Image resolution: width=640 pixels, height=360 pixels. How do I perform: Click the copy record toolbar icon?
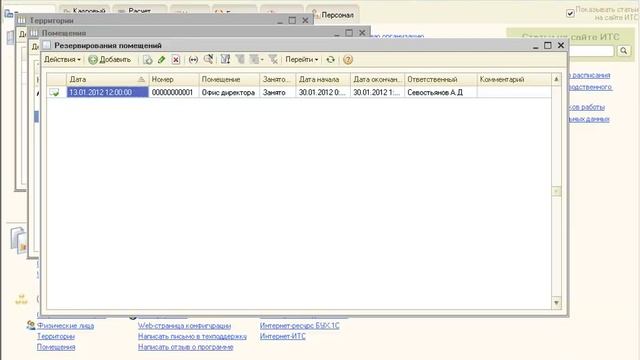point(147,60)
